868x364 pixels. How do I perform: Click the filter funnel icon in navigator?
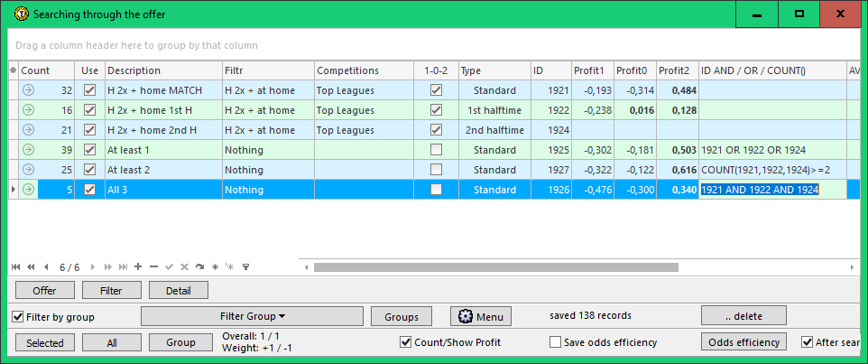[x=245, y=267]
